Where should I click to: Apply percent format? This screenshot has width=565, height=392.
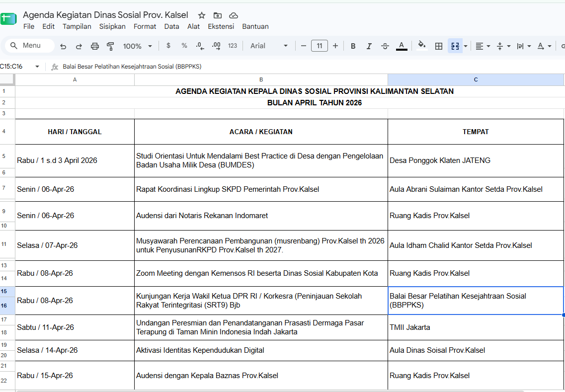(184, 46)
